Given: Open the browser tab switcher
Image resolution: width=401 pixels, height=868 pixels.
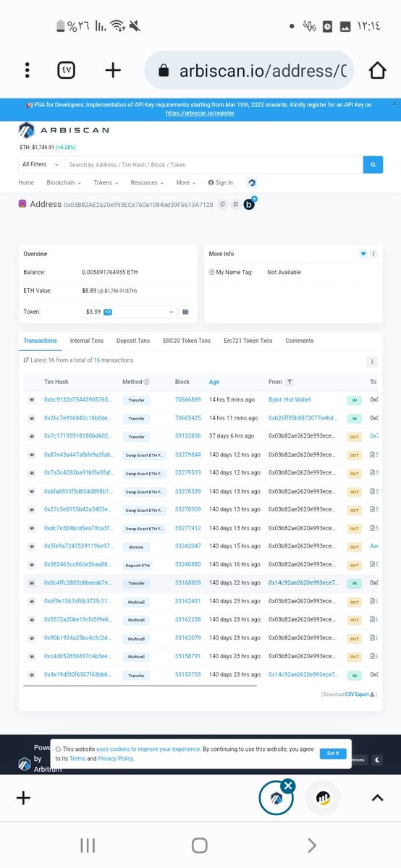Looking at the screenshot, I should [x=67, y=70].
